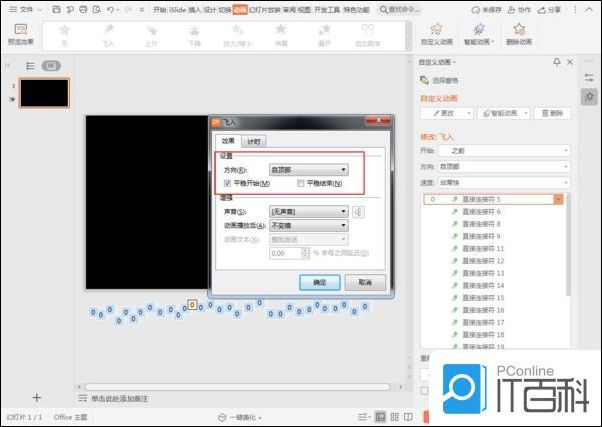Toggle the 平稳结束 checkbox

(x=301, y=183)
